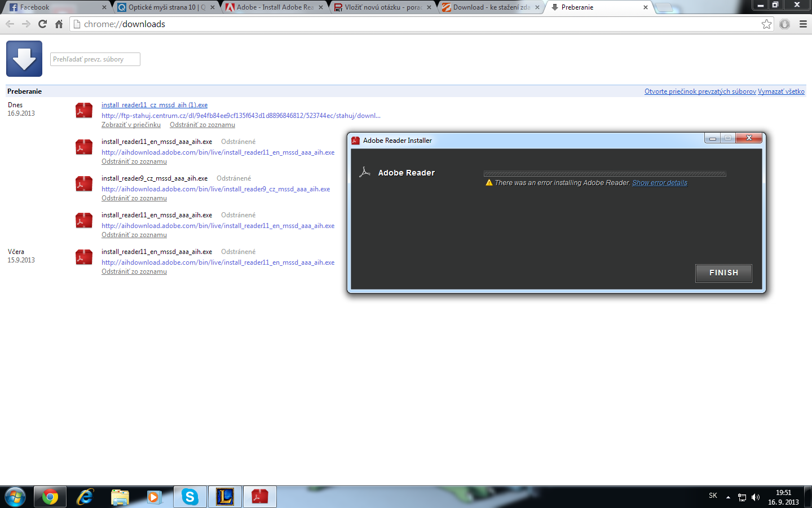
Task: Launch Internet Explorer from the taskbar
Action: coord(85,497)
